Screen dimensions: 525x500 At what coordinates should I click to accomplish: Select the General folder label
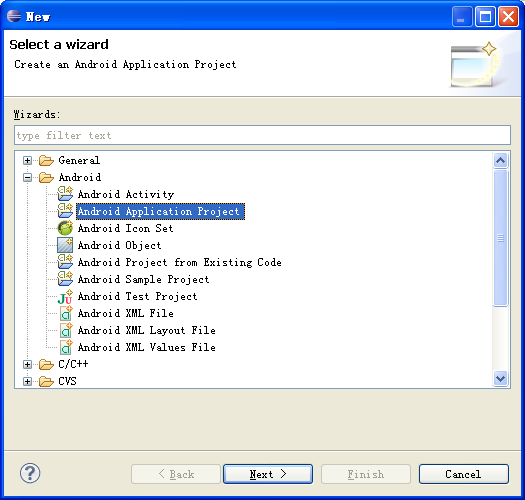tap(79, 160)
